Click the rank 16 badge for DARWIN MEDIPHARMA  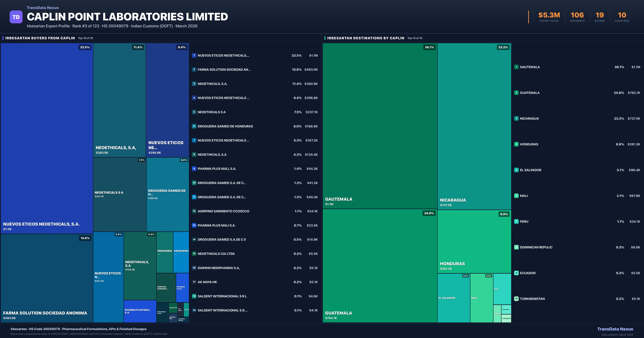[x=194, y=268]
